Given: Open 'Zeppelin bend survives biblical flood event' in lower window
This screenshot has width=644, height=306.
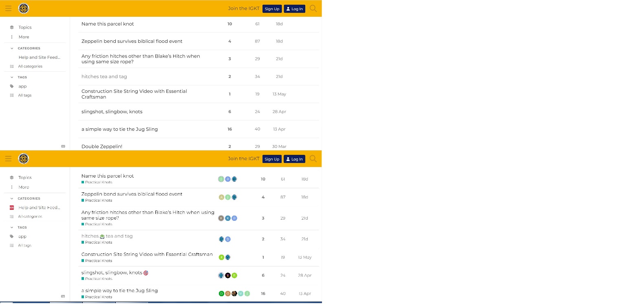Looking at the screenshot, I should point(132,194).
